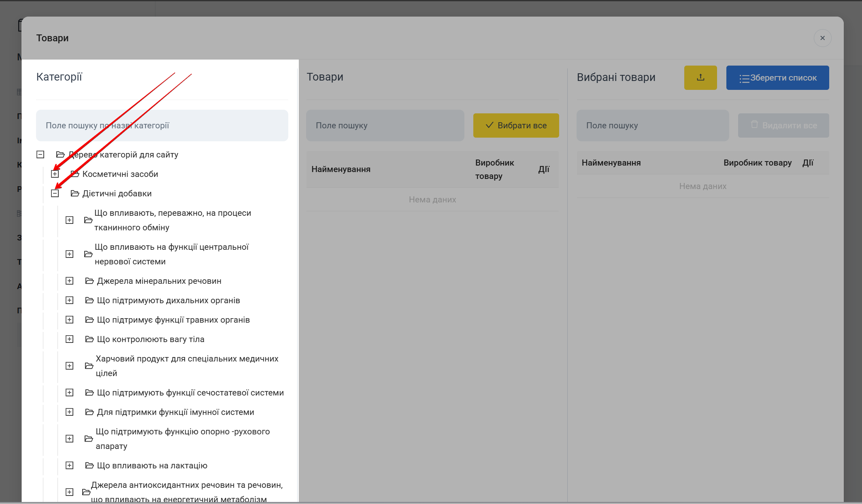The height and width of the screenshot is (504, 862).
Task: Select Що підтримують функції сечостатевої системи category
Action: coord(190,393)
